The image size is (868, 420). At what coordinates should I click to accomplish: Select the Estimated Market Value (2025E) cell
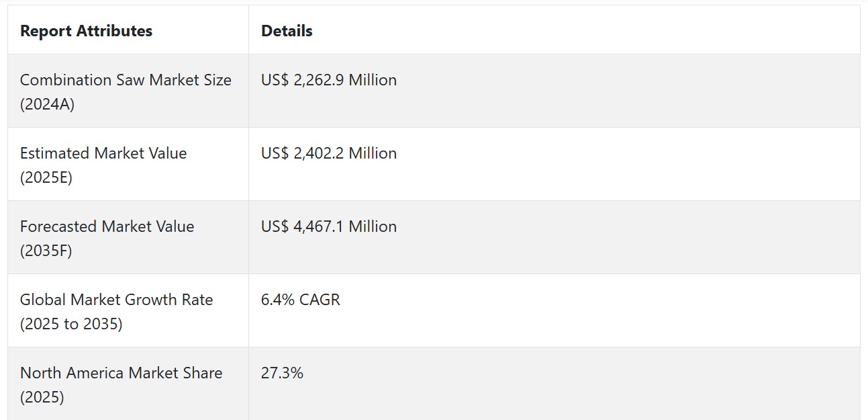128,165
